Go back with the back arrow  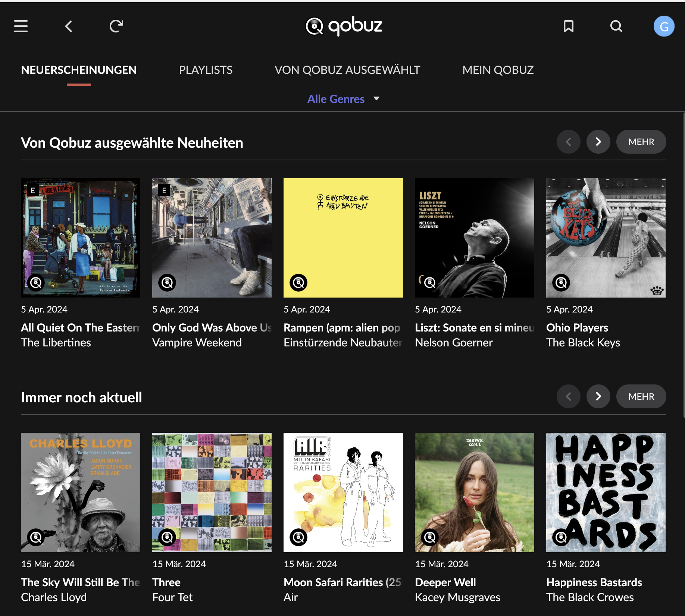(69, 26)
